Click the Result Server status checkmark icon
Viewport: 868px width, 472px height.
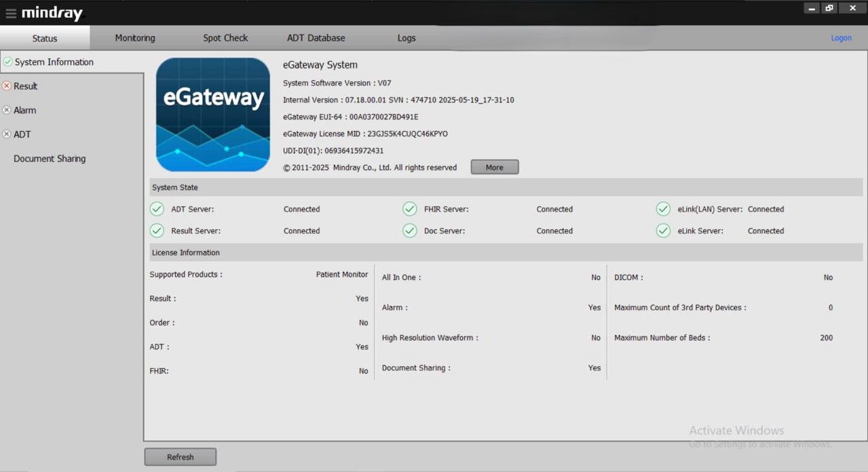[157, 231]
